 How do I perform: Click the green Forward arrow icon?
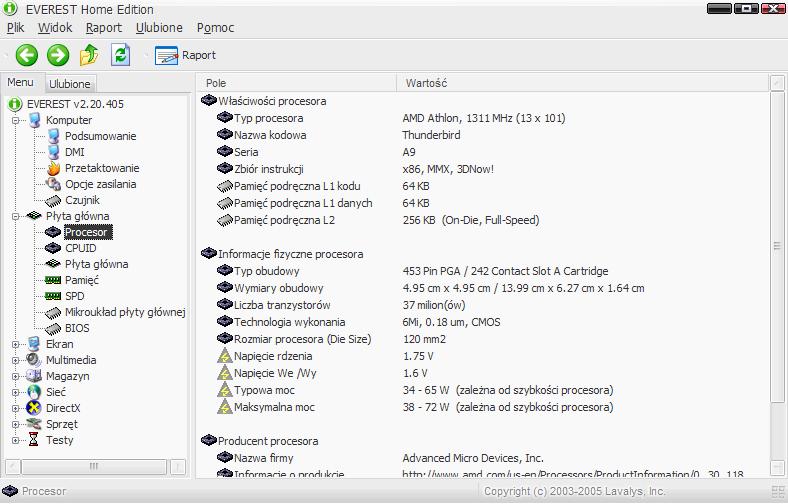pos(58,55)
